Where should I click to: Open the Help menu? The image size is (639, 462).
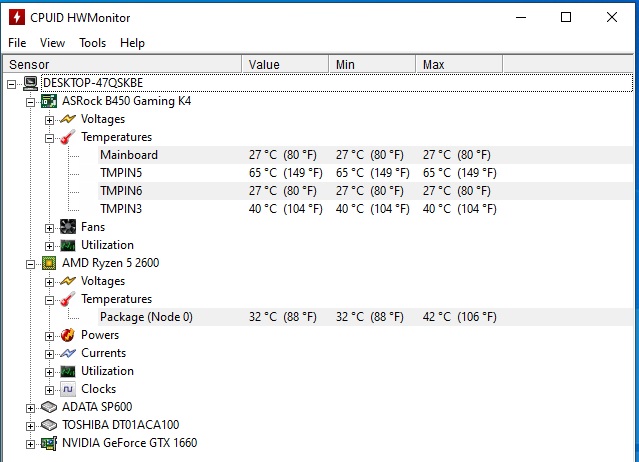coord(132,43)
